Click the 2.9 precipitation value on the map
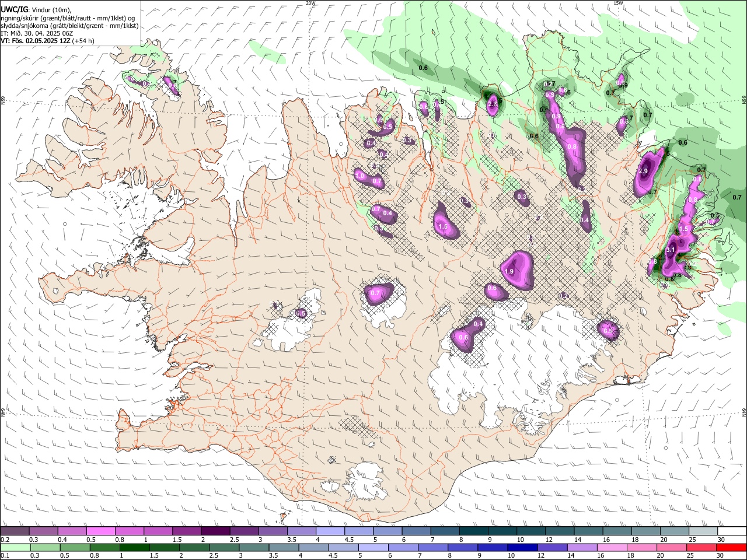The image size is (747, 560). 644,171
